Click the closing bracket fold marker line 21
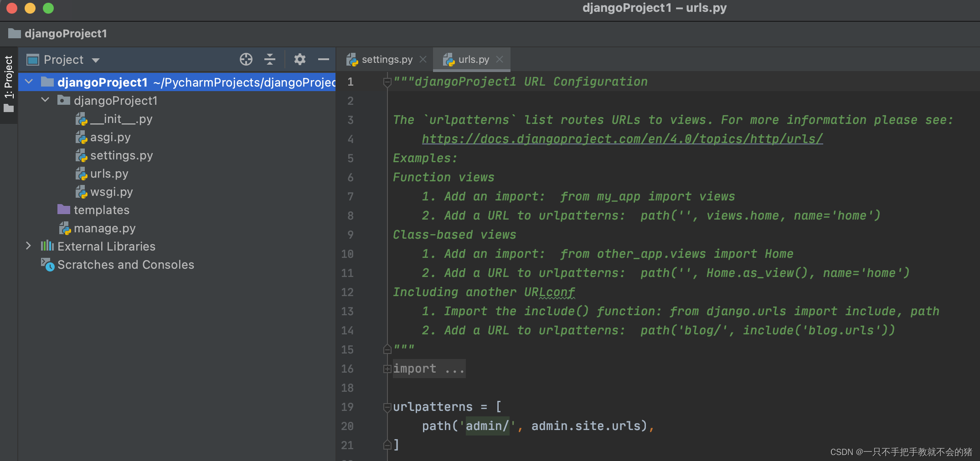 [x=387, y=445]
